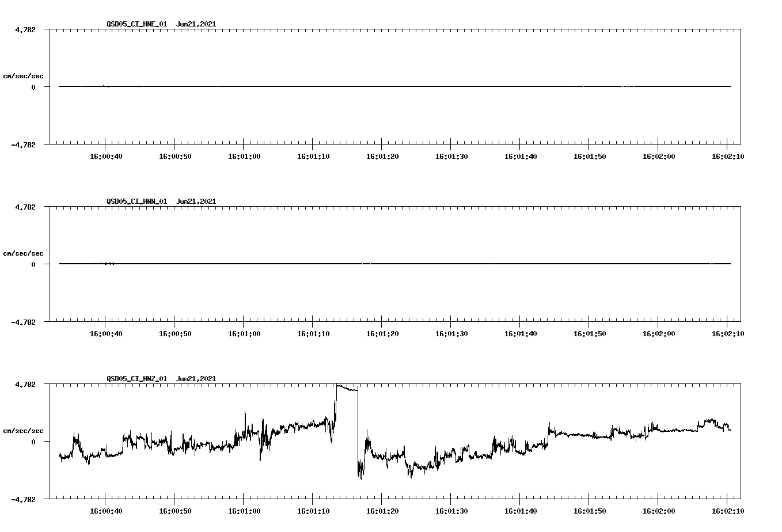Click the cm/sec/sec unit label of HNZ plot
The width and height of the screenshot is (782, 532).
point(23,431)
